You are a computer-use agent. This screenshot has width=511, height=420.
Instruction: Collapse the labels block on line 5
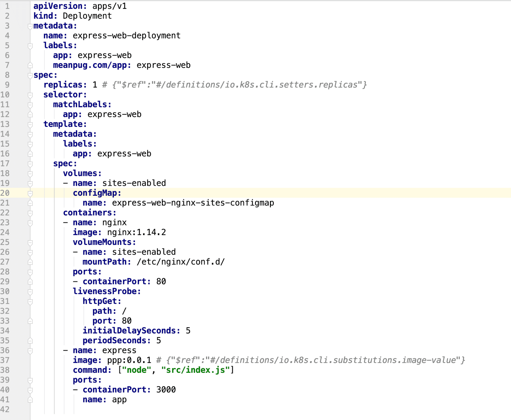30,46
